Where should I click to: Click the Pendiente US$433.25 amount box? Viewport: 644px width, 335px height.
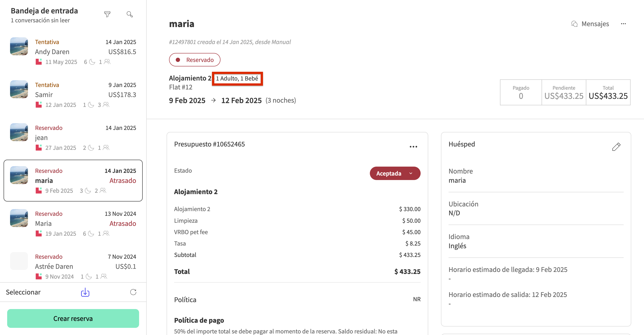(563, 93)
